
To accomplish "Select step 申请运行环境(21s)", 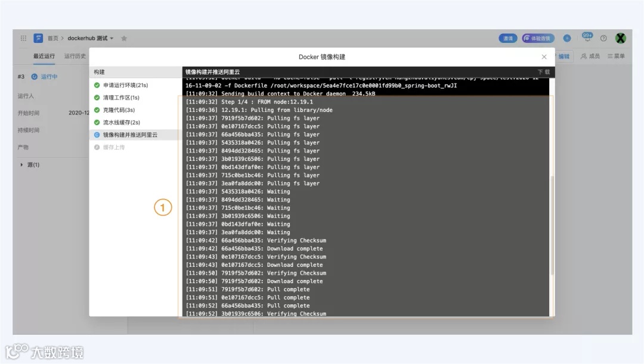I will (135, 85).
